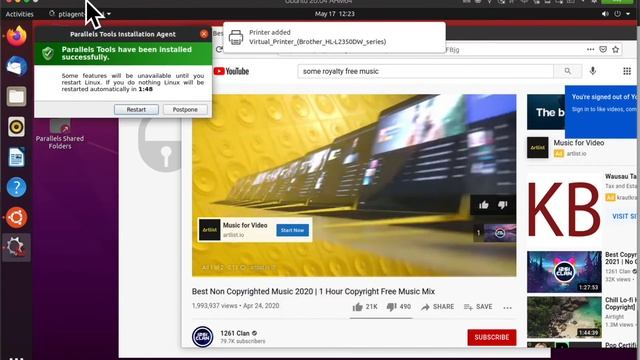
Task: Postpone the restart in Parallels dialog
Action: coord(185,109)
